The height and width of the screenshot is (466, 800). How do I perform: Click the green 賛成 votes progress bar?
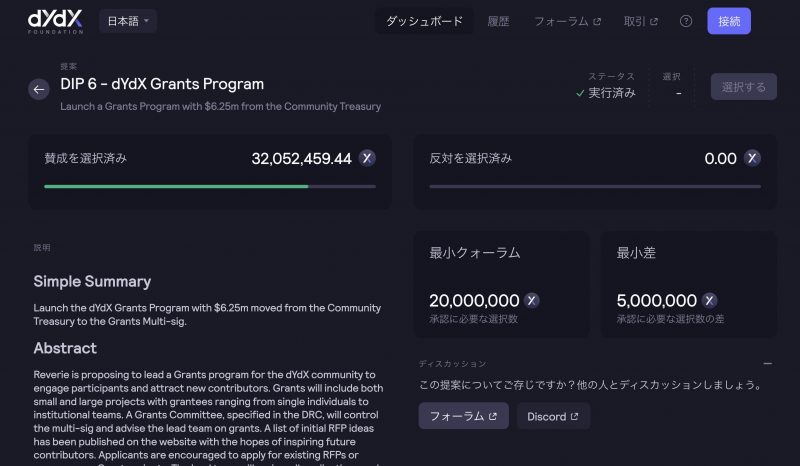point(176,186)
